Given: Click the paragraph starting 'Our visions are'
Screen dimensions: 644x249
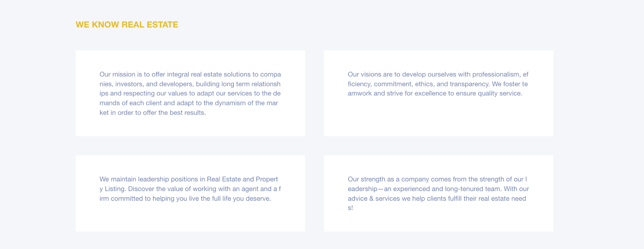Looking at the screenshot, I should (x=438, y=84).
